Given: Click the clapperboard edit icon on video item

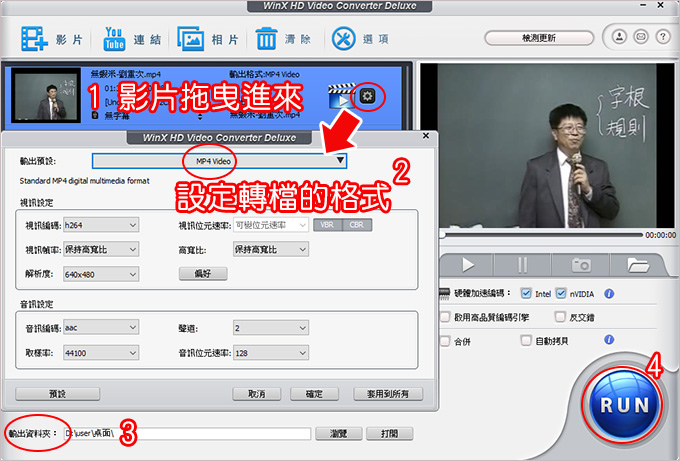Looking at the screenshot, I should 342,97.
